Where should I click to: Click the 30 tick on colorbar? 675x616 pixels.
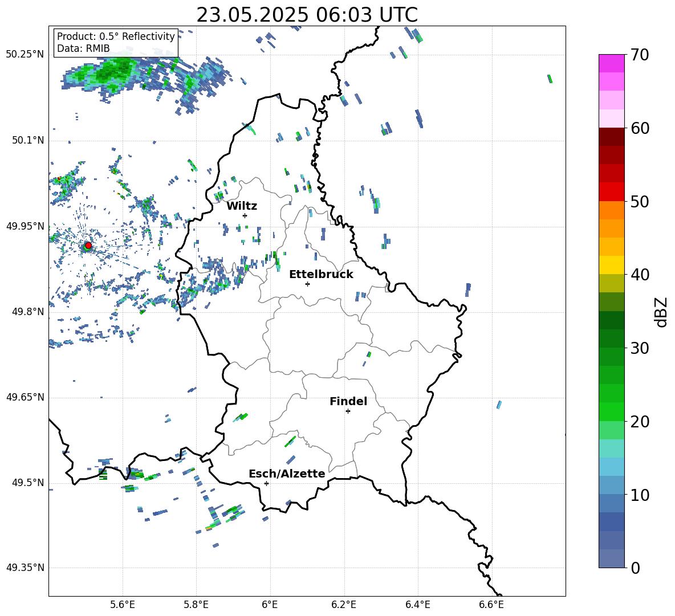point(640,348)
